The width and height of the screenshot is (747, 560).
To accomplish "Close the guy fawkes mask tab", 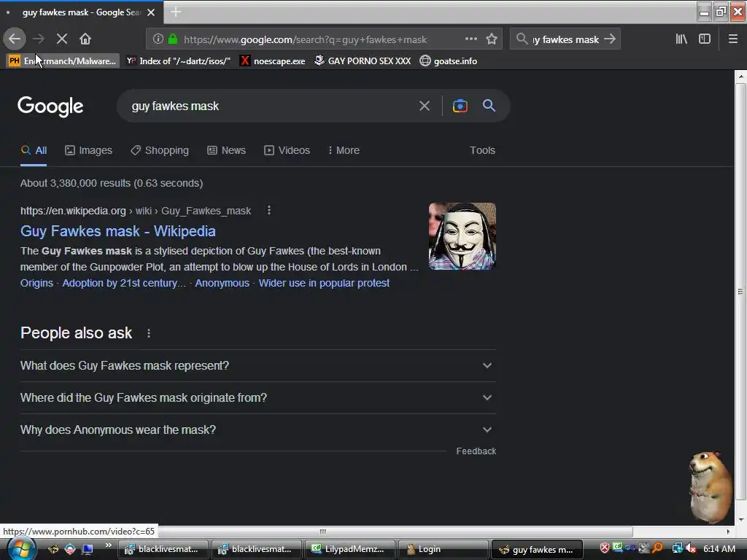I will pos(151,12).
